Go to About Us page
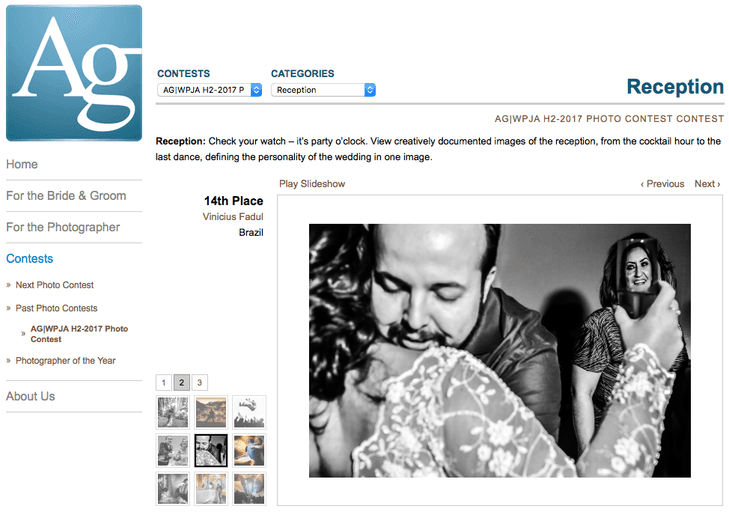729x512 pixels. point(31,396)
